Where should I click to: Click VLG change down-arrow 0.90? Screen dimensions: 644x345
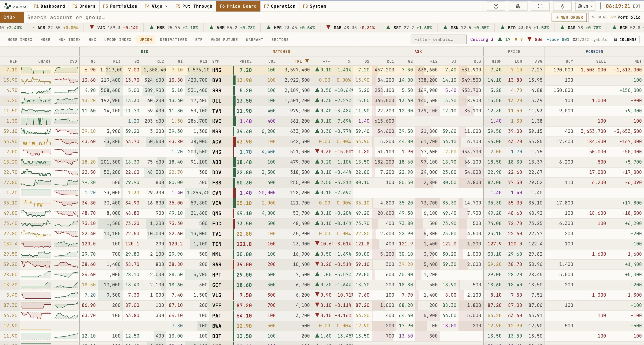[323, 295]
